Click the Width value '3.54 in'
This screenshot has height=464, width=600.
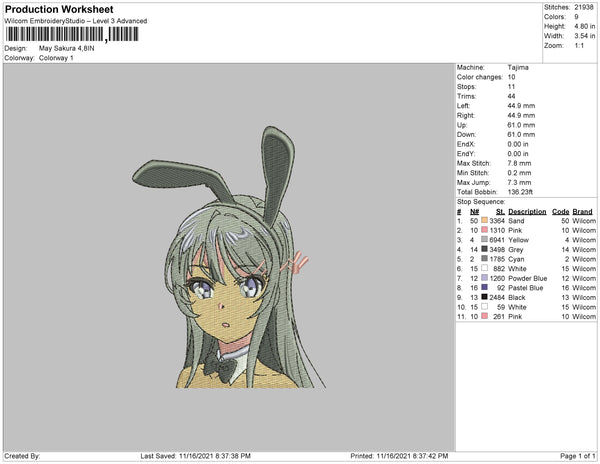585,36
